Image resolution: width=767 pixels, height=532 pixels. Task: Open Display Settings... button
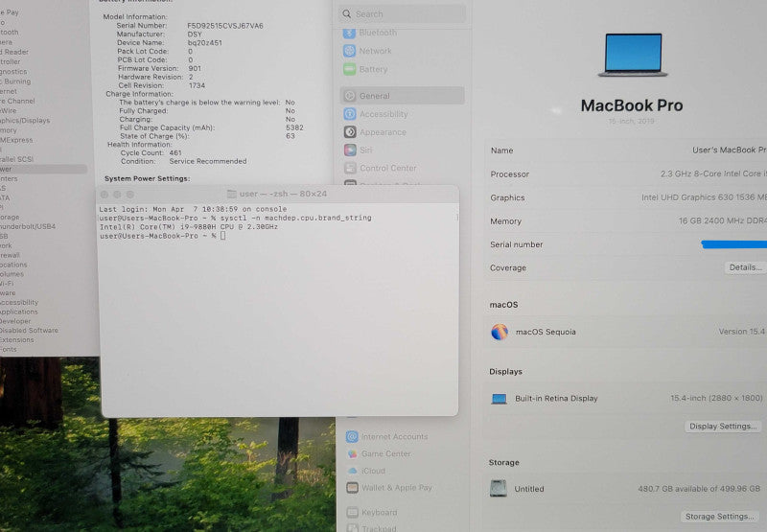pyautogui.click(x=723, y=427)
